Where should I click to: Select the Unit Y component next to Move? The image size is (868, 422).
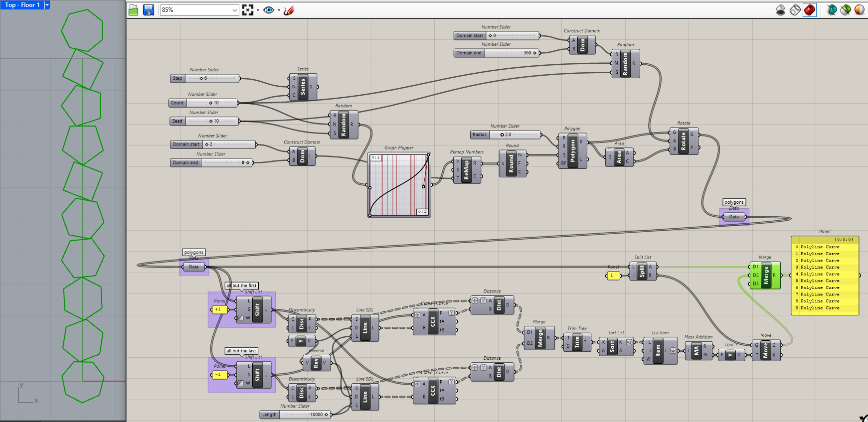(x=731, y=355)
